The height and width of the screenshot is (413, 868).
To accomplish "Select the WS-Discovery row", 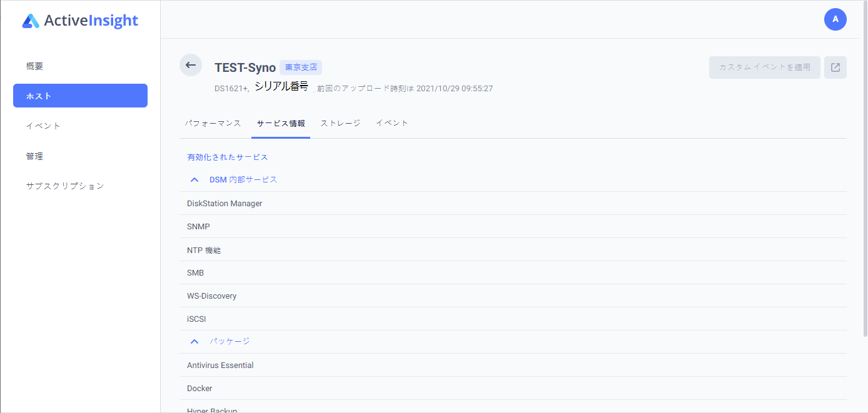I will click(513, 296).
